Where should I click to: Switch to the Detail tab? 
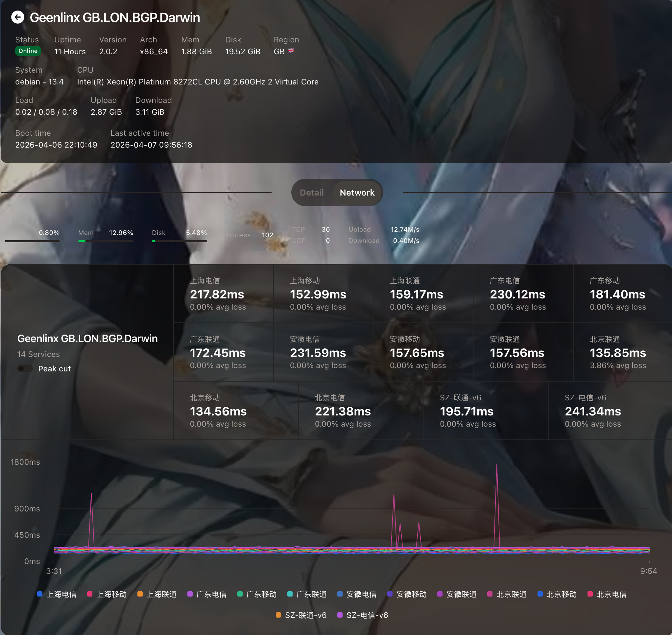(x=311, y=193)
